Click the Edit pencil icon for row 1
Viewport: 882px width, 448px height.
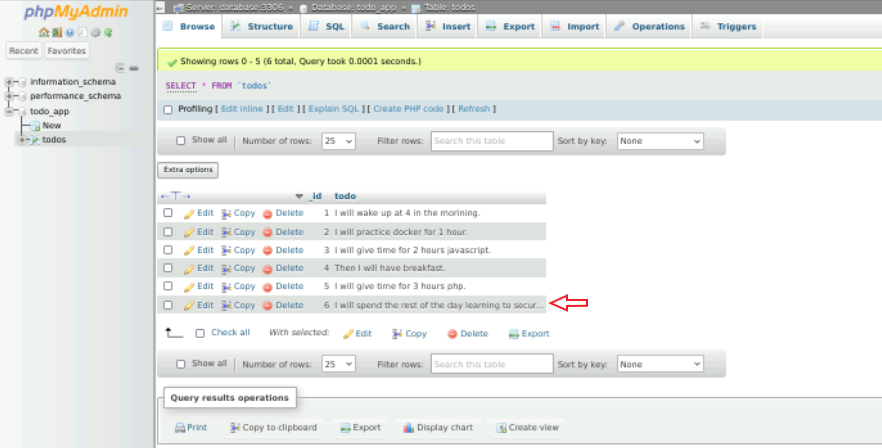(189, 213)
